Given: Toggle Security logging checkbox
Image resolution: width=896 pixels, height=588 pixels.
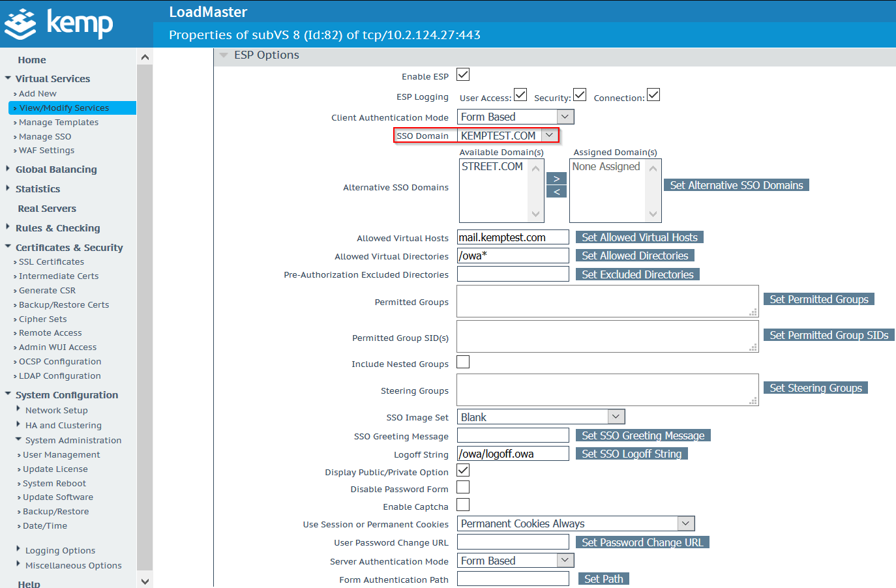Looking at the screenshot, I should point(580,95).
